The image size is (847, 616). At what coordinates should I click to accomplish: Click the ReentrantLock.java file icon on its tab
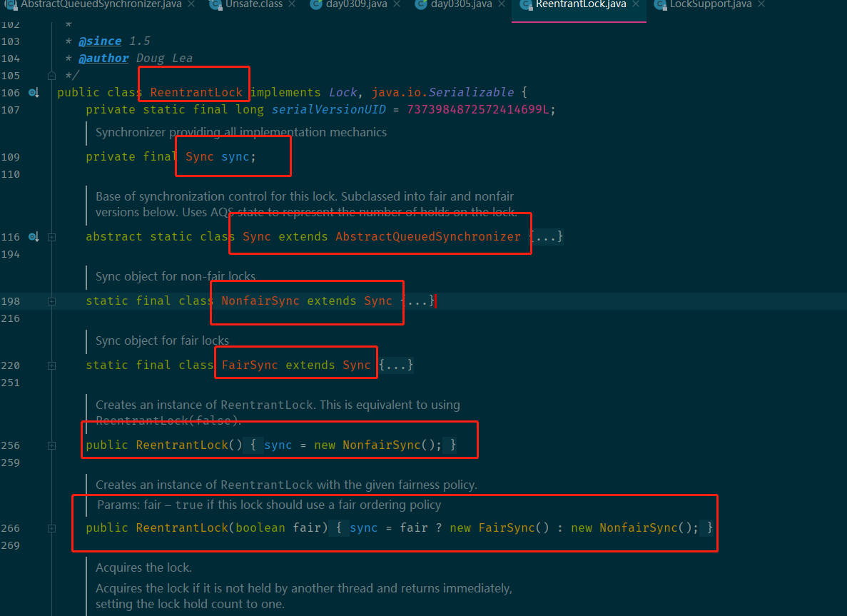[x=526, y=5]
